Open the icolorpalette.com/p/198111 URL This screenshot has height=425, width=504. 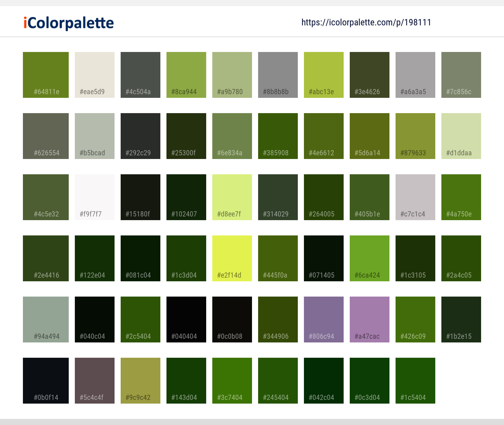pos(366,22)
